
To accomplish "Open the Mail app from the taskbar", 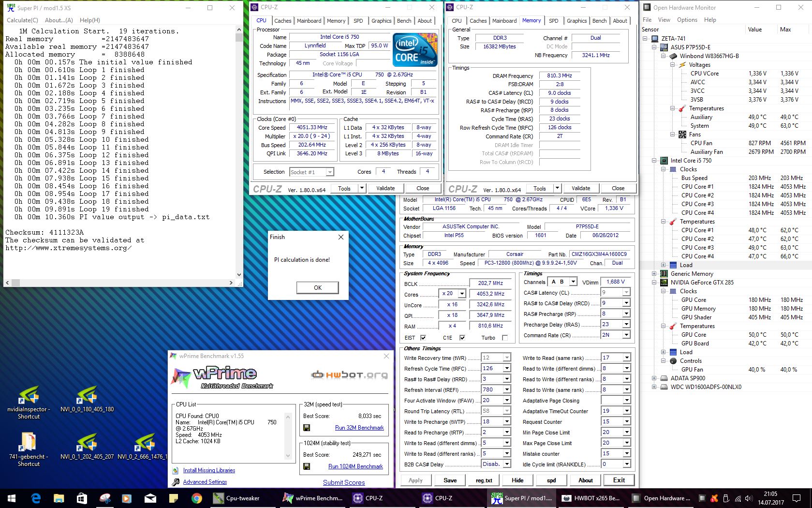I will (x=150, y=498).
